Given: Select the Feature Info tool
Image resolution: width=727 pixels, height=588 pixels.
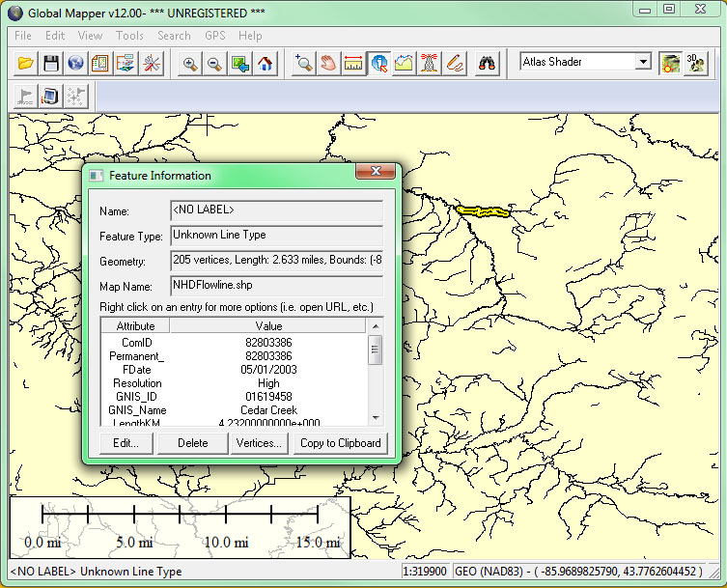Looking at the screenshot, I should pos(378,63).
